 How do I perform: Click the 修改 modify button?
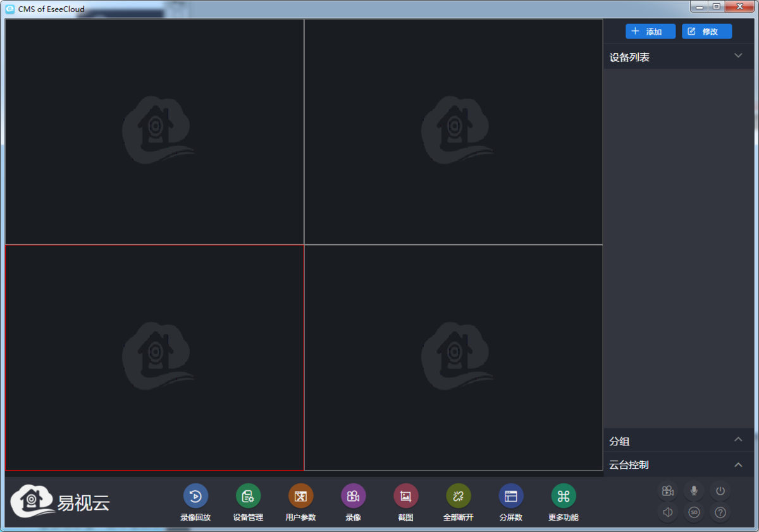pos(707,32)
